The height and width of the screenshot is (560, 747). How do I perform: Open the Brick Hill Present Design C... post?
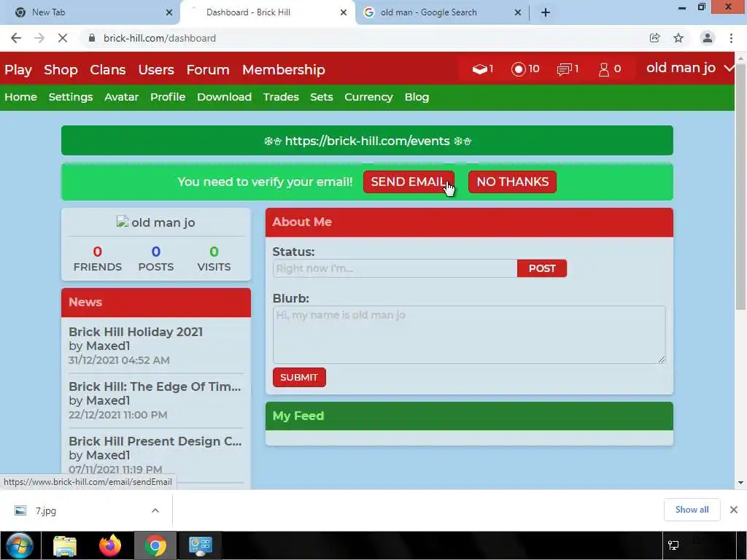pos(155,441)
